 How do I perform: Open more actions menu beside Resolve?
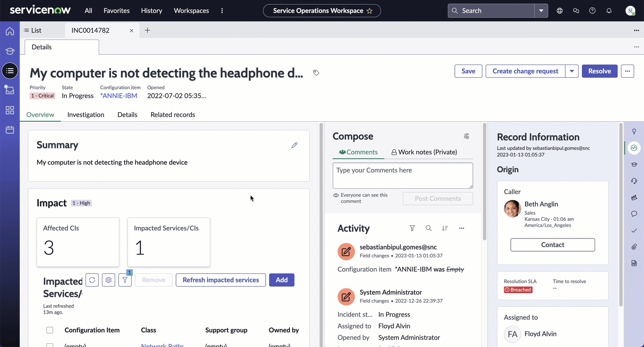628,71
